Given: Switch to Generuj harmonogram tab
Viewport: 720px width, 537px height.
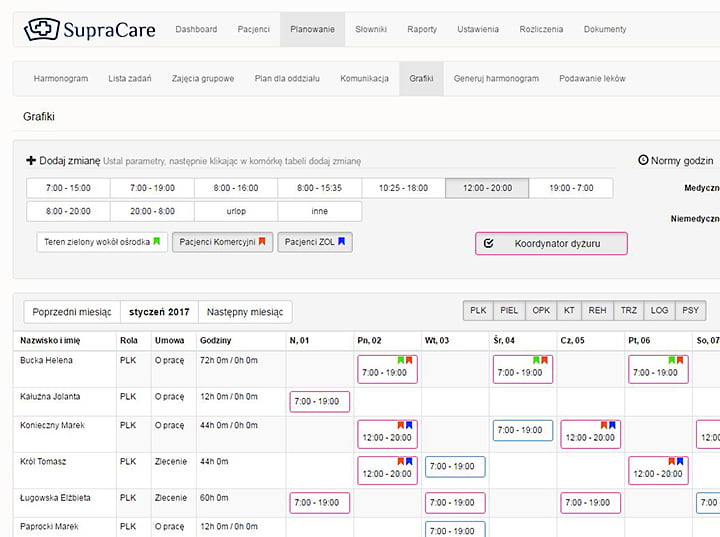Looking at the screenshot, I should point(496,79).
